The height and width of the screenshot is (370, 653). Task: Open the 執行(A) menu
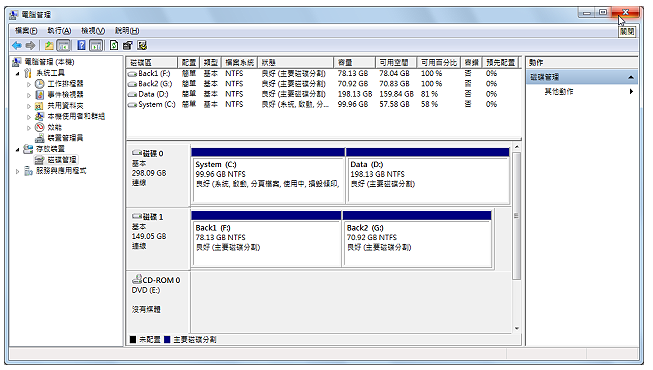coord(59,31)
